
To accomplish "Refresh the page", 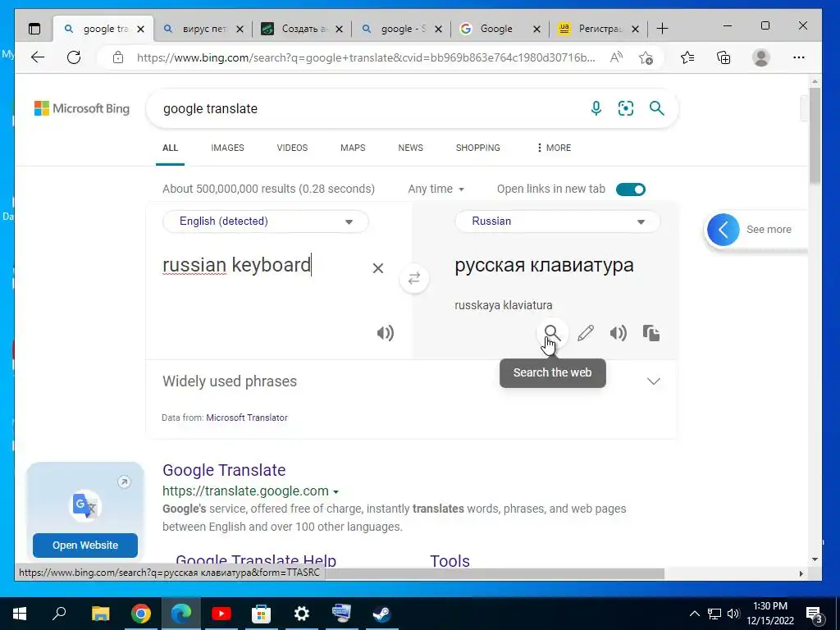I will (74, 57).
